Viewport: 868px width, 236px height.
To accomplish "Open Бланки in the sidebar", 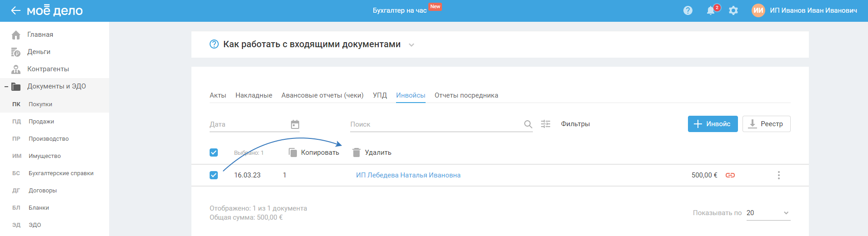I will (x=39, y=208).
